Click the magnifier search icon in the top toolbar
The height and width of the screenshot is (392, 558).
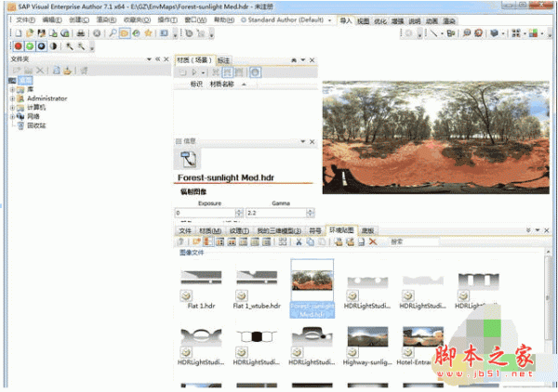(113, 33)
